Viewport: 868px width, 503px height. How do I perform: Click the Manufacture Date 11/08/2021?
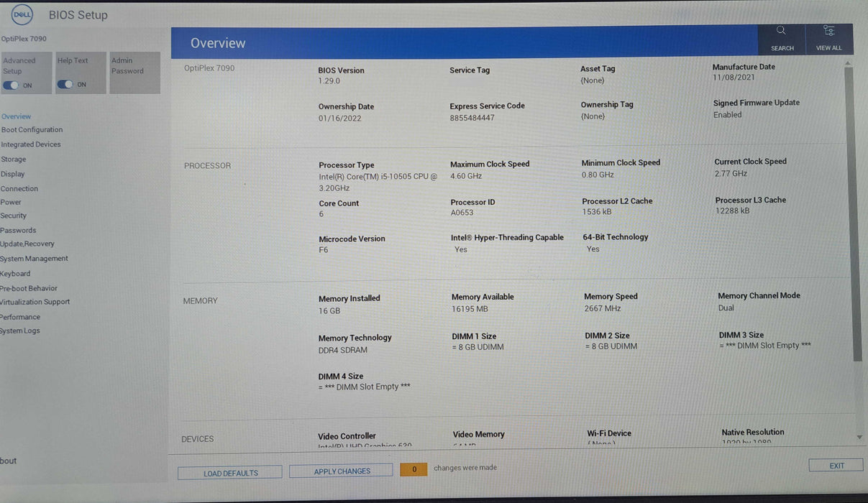tap(734, 78)
